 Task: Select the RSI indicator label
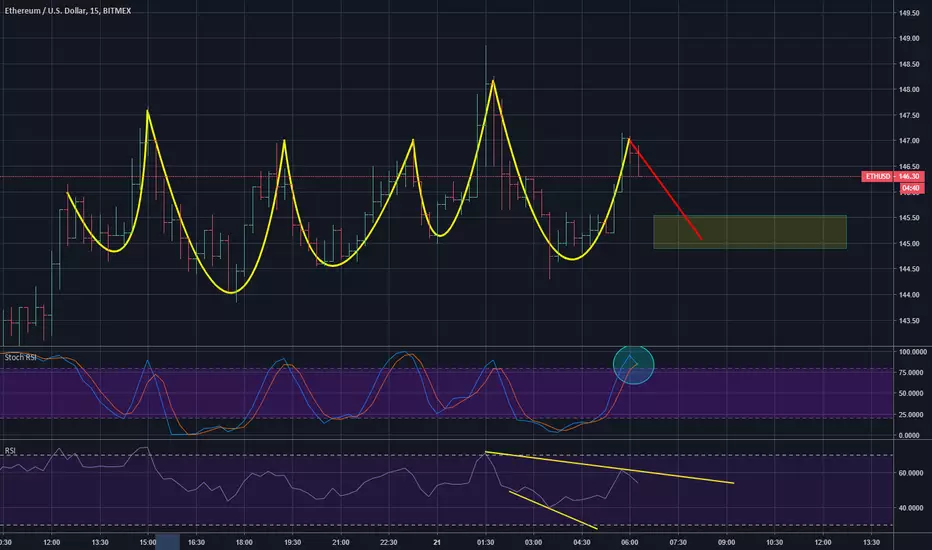(x=10, y=451)
